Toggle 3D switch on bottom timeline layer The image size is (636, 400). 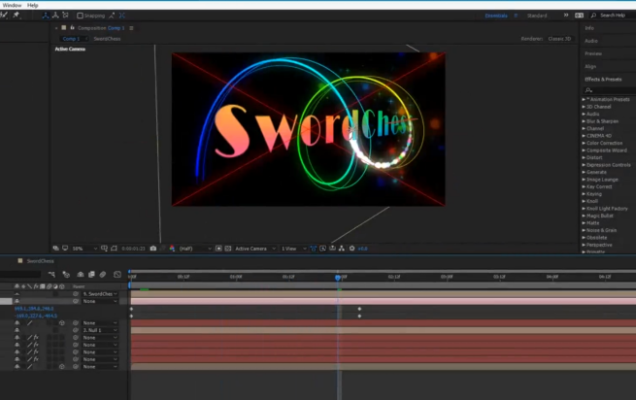click(x=62, y=367)
